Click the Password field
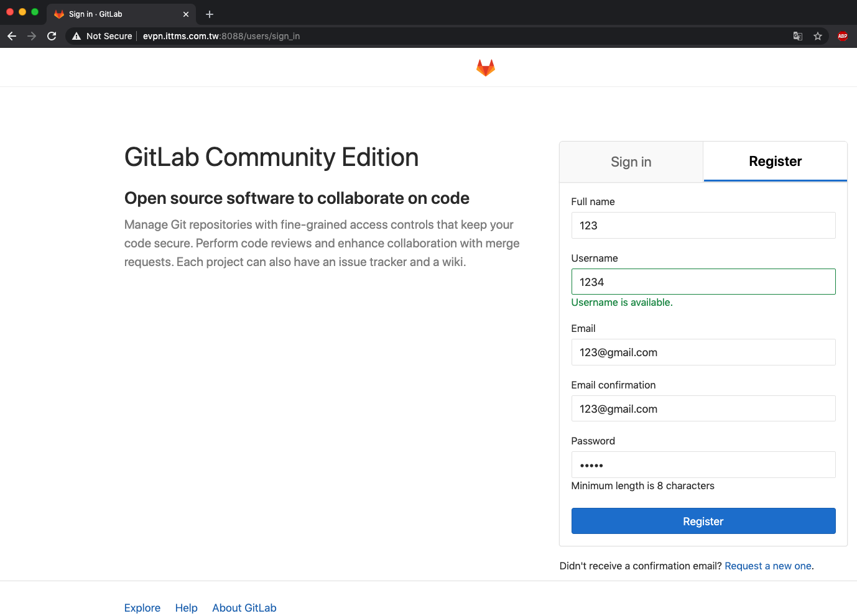 [x=703, y=465]
